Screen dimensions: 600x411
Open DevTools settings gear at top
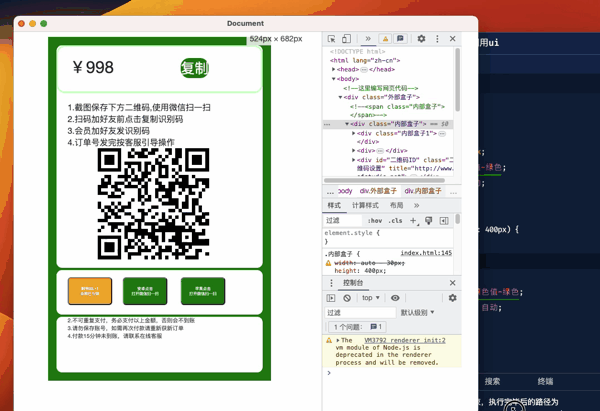pos(421,39)
